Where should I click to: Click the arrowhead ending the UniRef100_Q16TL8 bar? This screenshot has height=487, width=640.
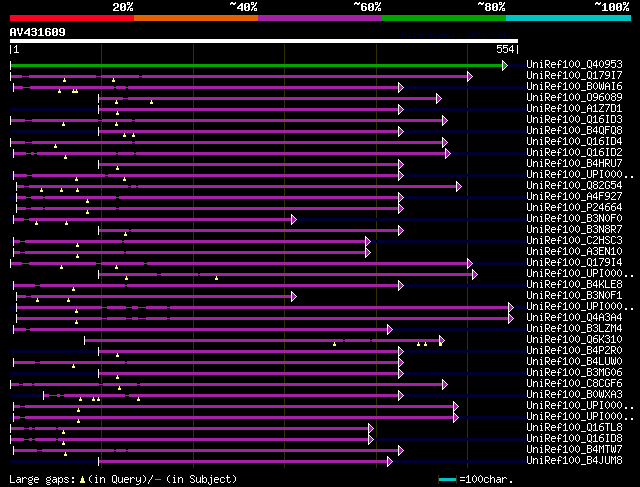click(371, 429)
